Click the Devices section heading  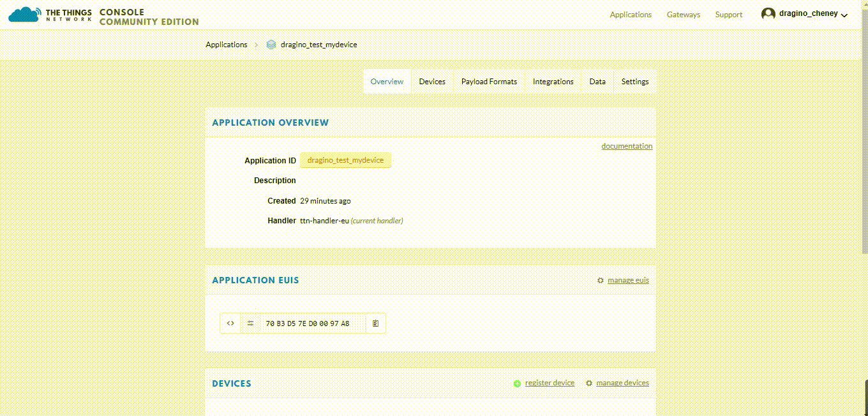232,383
